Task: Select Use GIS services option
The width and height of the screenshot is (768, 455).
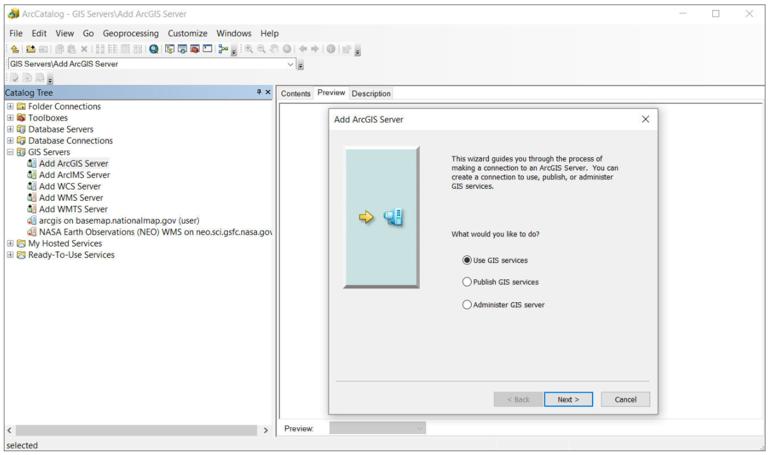Action: coord(495,260)
